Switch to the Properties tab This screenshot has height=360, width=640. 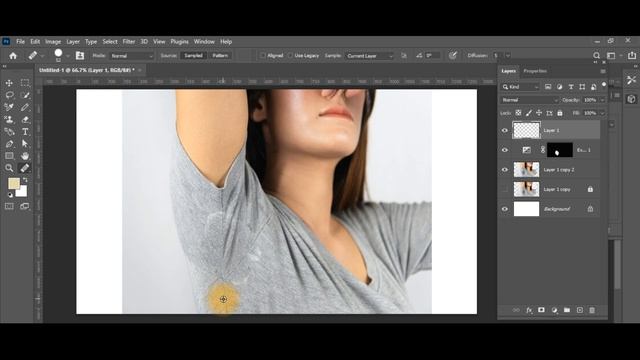535,71
